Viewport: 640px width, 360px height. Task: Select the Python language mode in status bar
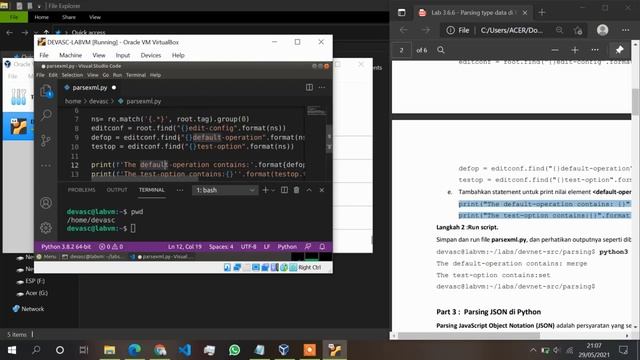coord(287,247)
